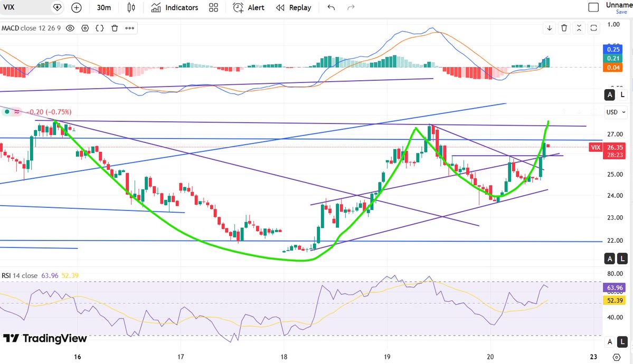This screenshot has width=633, height=364.
Task: Delete the MACD pane
Action: 564,28
